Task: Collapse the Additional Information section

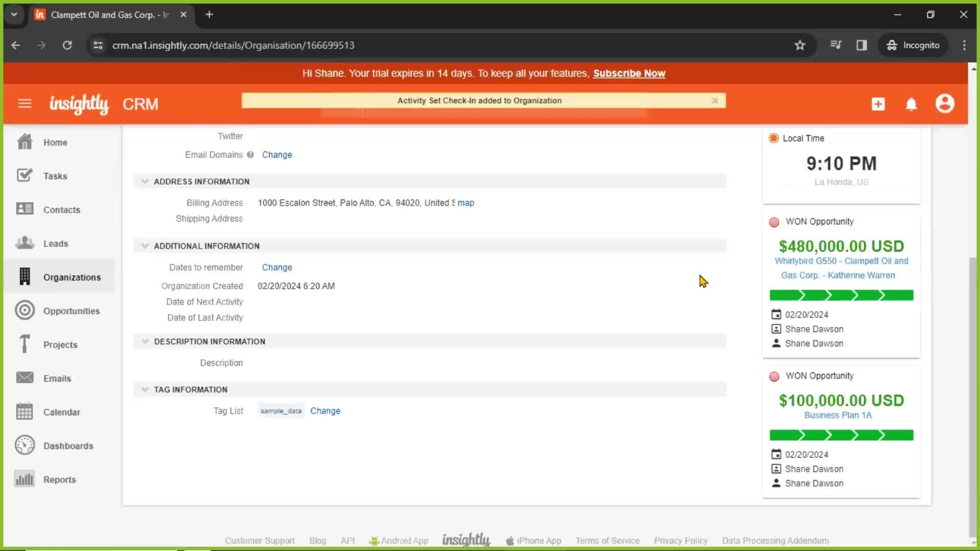Action: 145,245
